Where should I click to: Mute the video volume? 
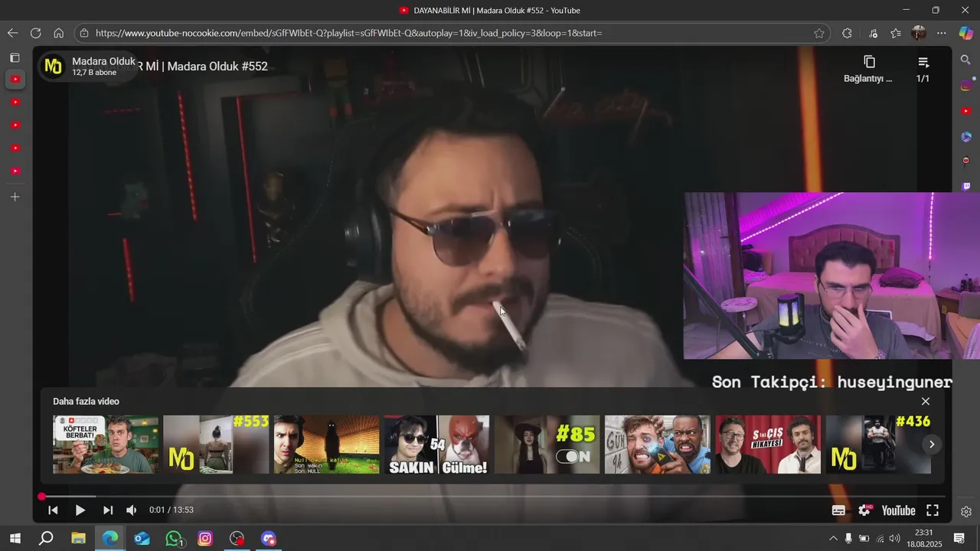132,510
